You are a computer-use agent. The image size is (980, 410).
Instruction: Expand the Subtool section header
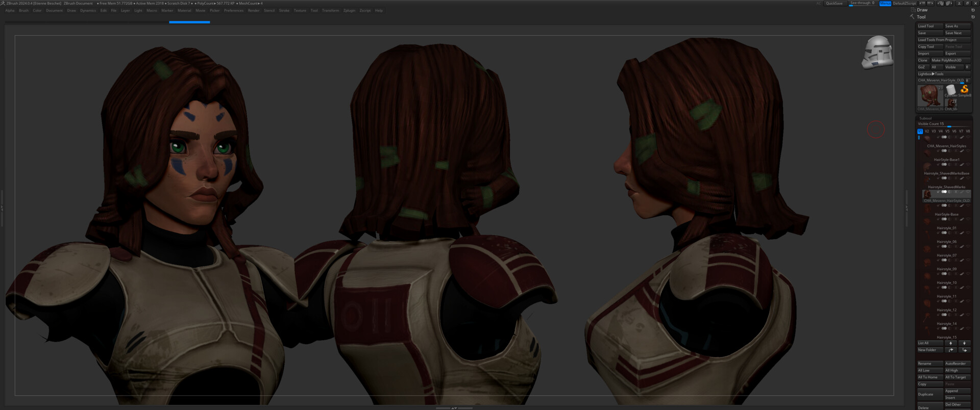click(925, 118)
